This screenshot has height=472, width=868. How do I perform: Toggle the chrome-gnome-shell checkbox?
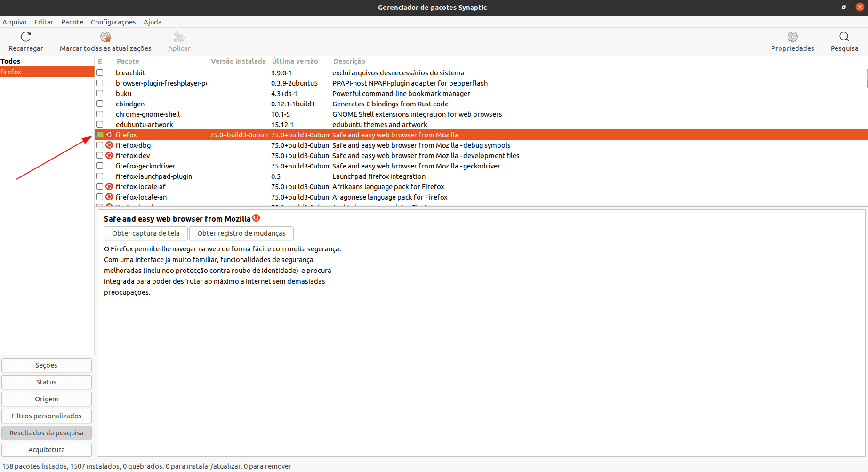(x=100, y=114)
